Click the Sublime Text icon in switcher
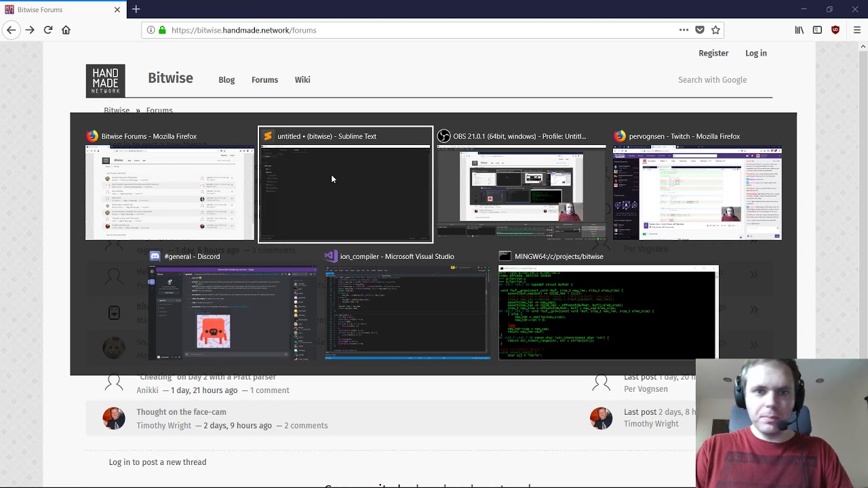 pos(268,136)
